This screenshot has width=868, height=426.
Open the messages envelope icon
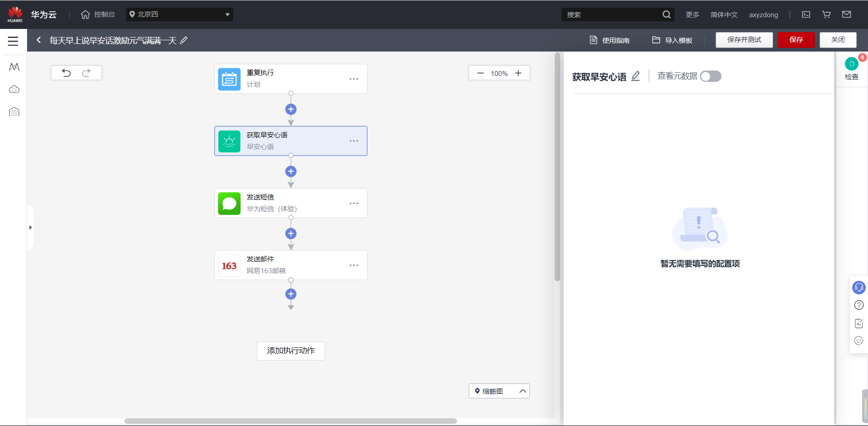click(x=847, y=14)
